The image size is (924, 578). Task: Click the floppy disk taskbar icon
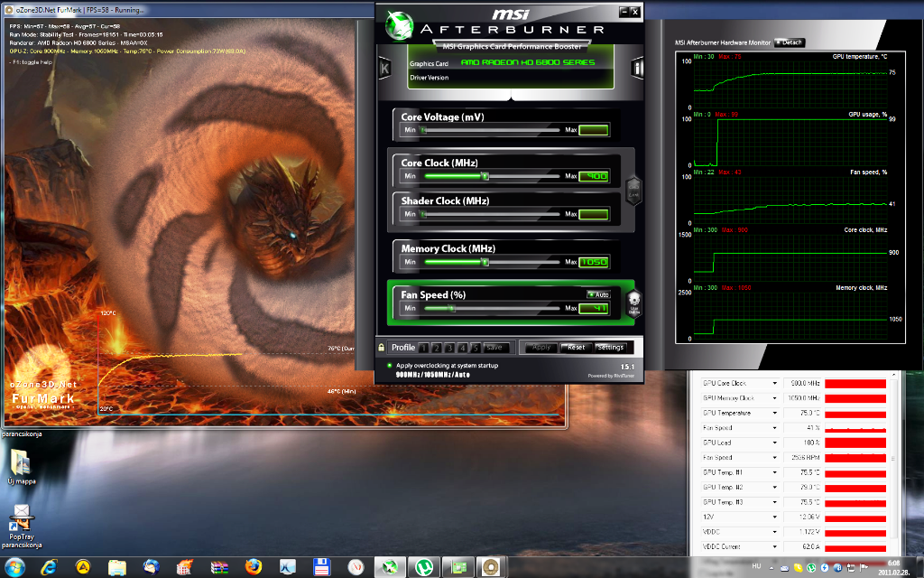[322, 567]
